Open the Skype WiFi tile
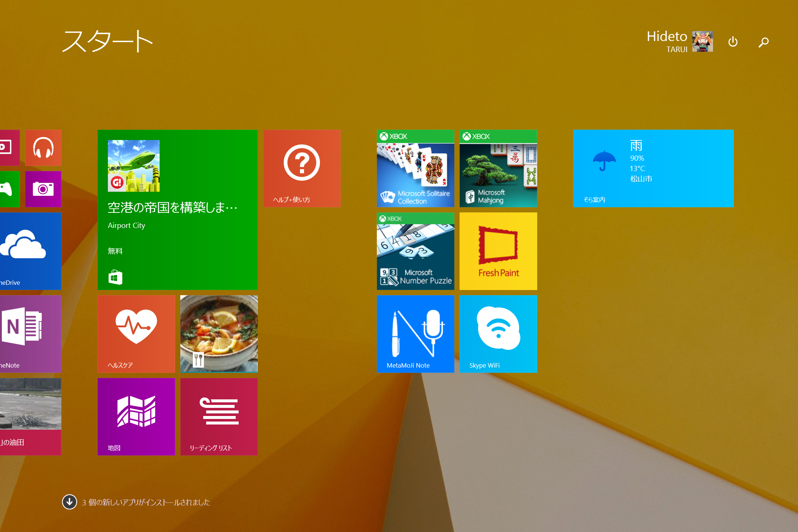Viewport: 798px width, 532px height. 498,334
